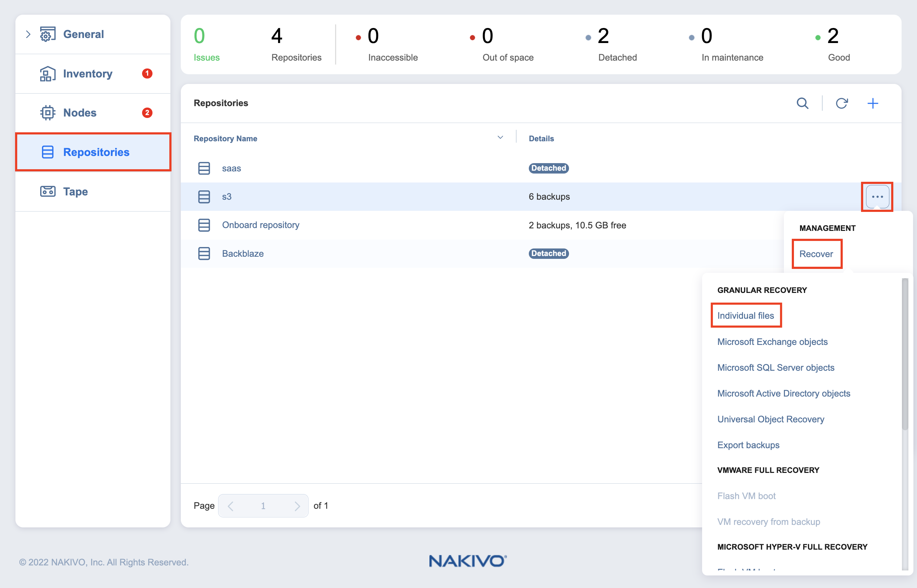Image resolution: width=917 pixels, height=588 pixels.
Task: Open the Backblaze repository
Action: tap(243, 253)
